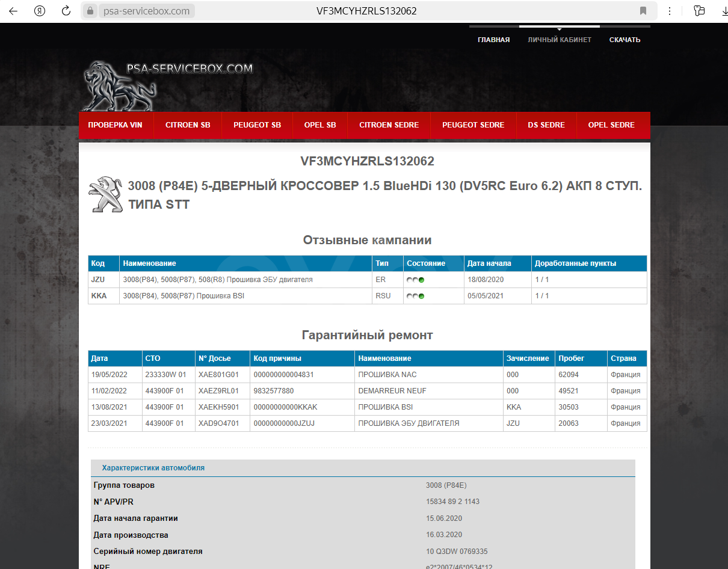Click the APV/PR value 15834 89 2 1143
The width and height of the screenshot is (728, 569).
(x=452, y=502)
